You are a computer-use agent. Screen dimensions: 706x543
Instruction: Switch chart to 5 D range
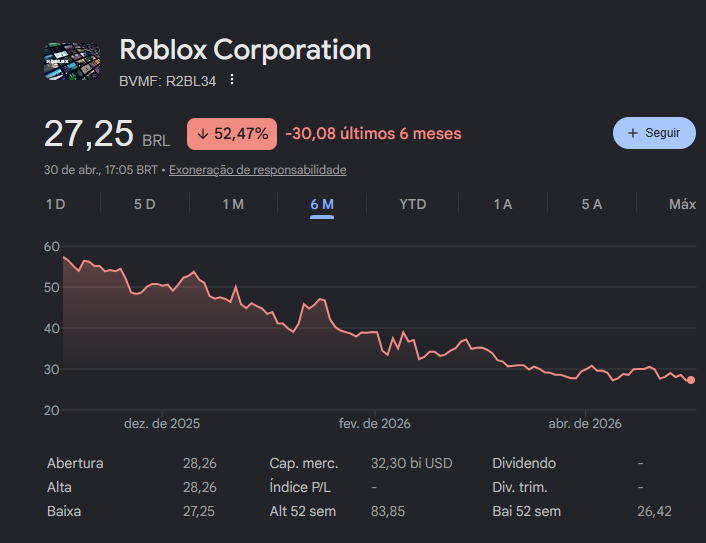[x=145, y=204]
